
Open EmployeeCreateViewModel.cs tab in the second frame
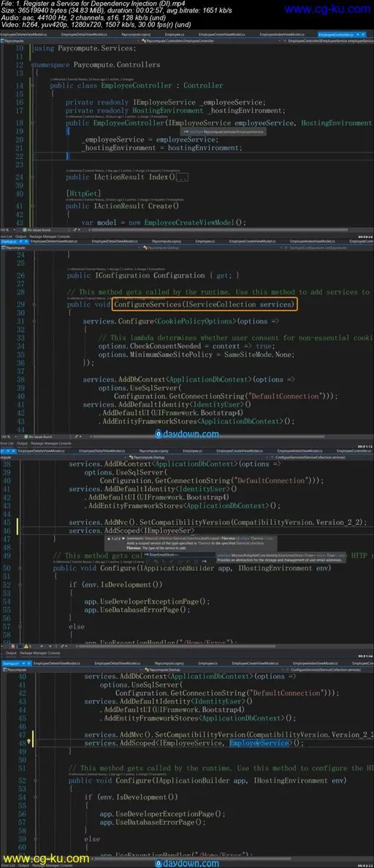(x=251, y=242)
